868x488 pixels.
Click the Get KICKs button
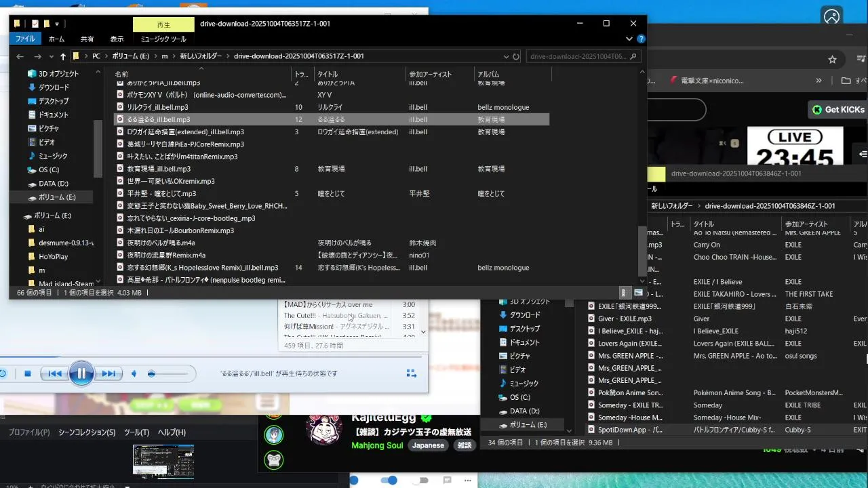838,109
